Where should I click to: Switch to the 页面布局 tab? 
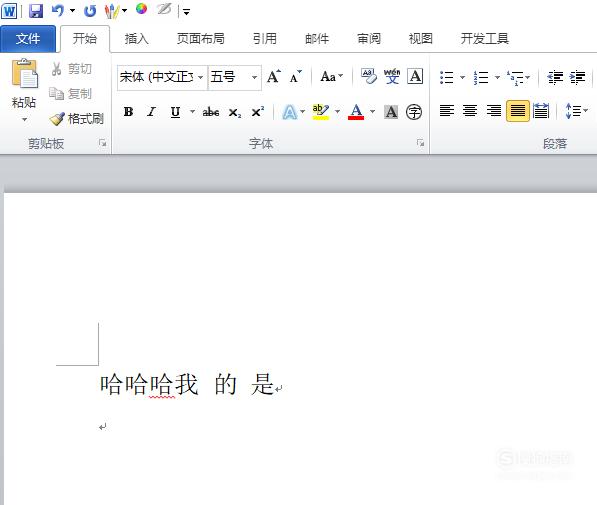tap(201, 38)
